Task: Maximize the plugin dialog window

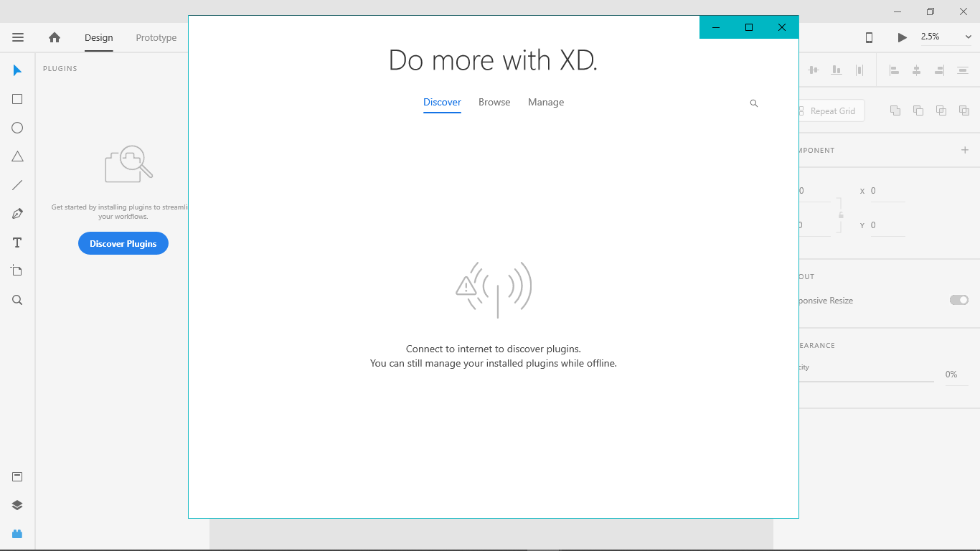Action: coord(749,27)
